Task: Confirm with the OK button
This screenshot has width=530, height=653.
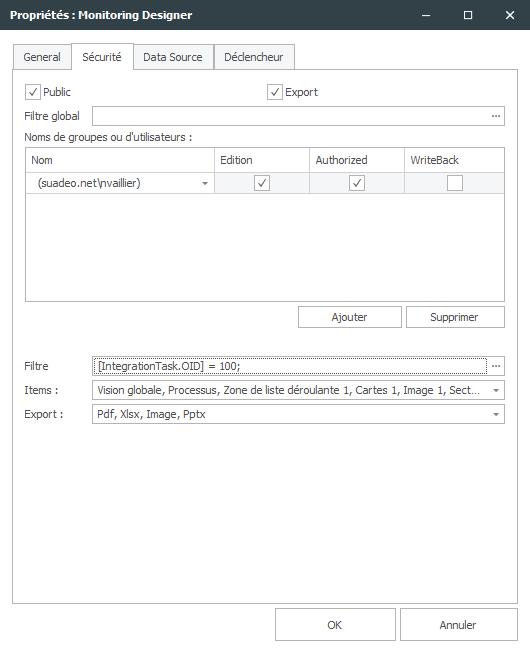Action: pyautogui.click(x=335, y=625)
